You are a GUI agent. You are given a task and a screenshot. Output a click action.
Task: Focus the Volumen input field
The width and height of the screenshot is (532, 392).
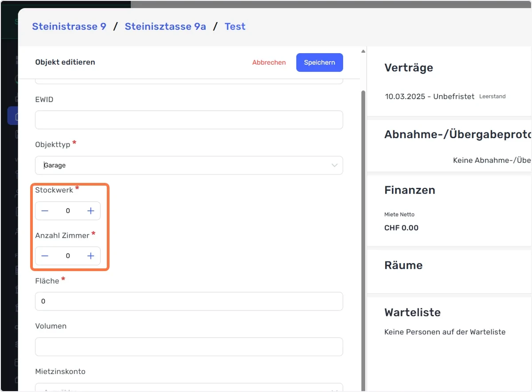189,347
